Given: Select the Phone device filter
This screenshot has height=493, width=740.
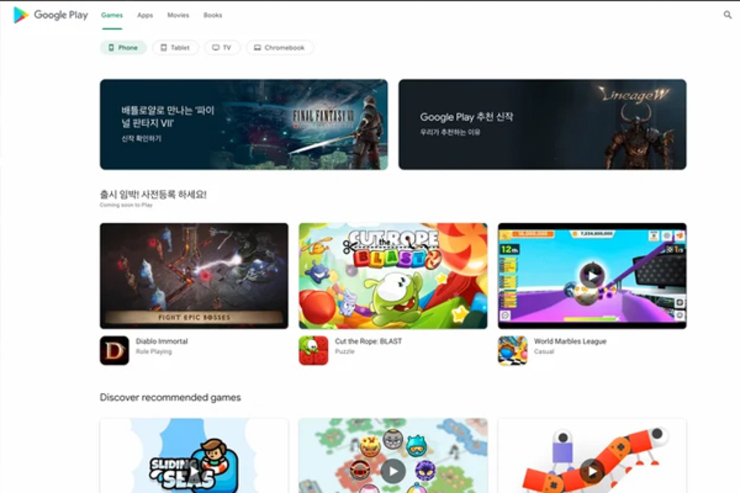Looking at the screenshot, I should (123, 48).
